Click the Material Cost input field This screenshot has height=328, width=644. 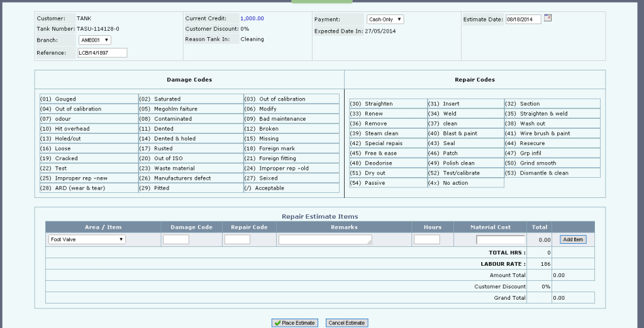pyautogui.click(x=501, y=240)
